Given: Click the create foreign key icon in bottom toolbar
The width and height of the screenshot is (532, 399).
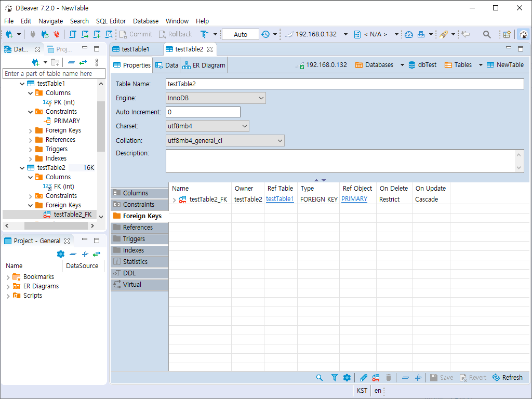Looking at the screenshot, I should pyautogui.click(x=376, y=378).
